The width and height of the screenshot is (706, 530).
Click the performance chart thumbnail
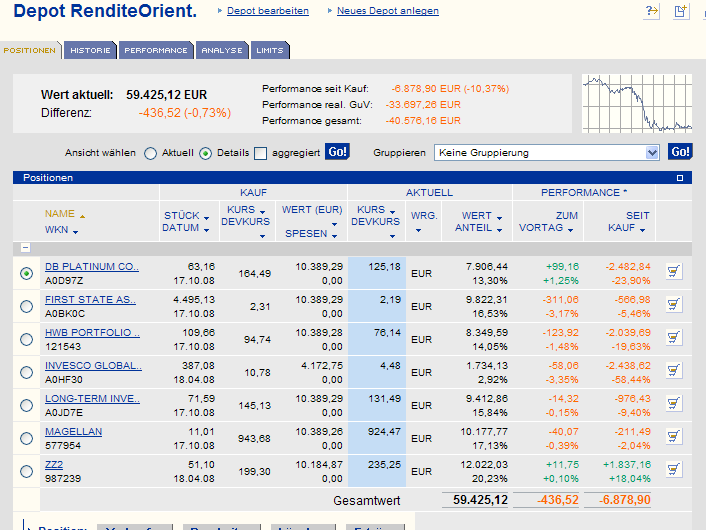pos(637,104)
